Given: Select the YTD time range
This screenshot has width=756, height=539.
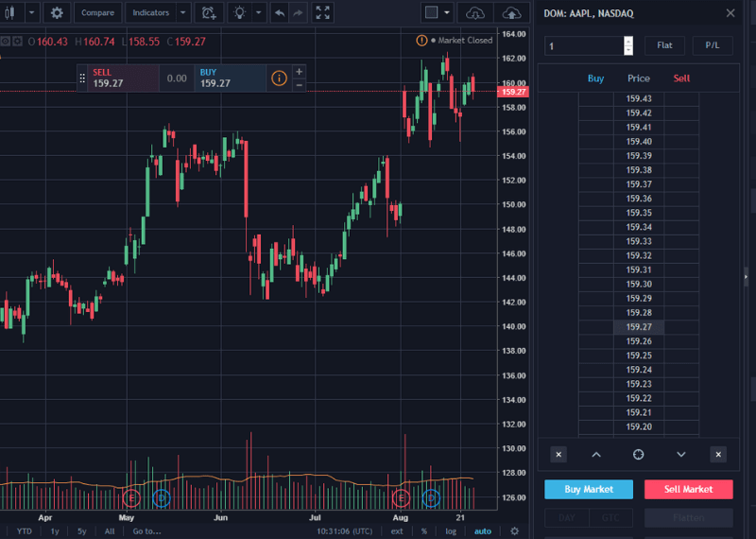Looking at the screenshot, I should (25, 531).
